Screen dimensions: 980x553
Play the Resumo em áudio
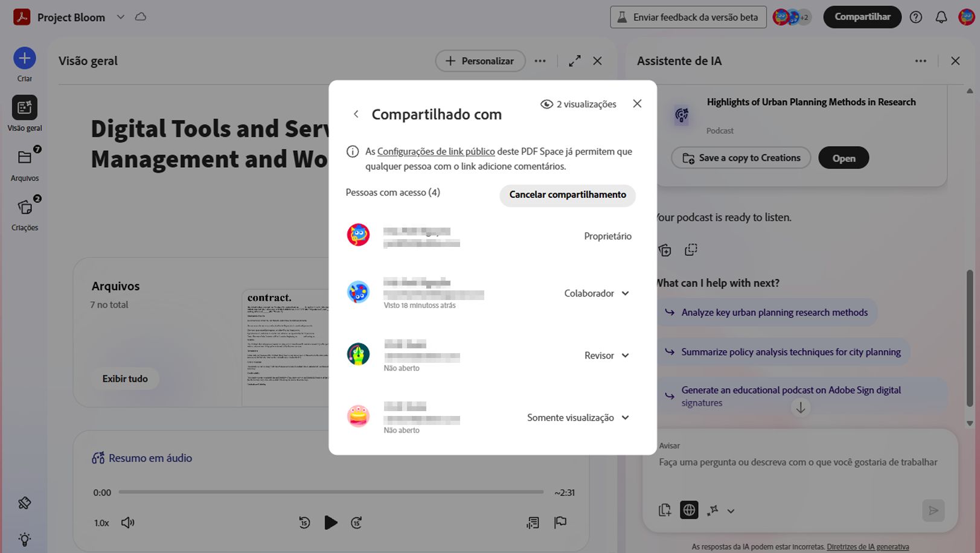(x=330, y=522)
